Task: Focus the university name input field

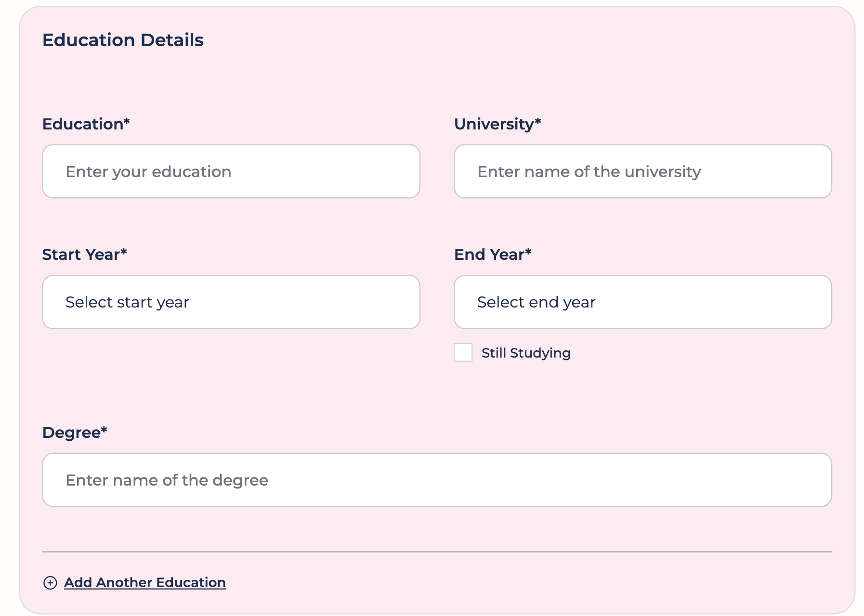Action: click(x=643, y=172)
